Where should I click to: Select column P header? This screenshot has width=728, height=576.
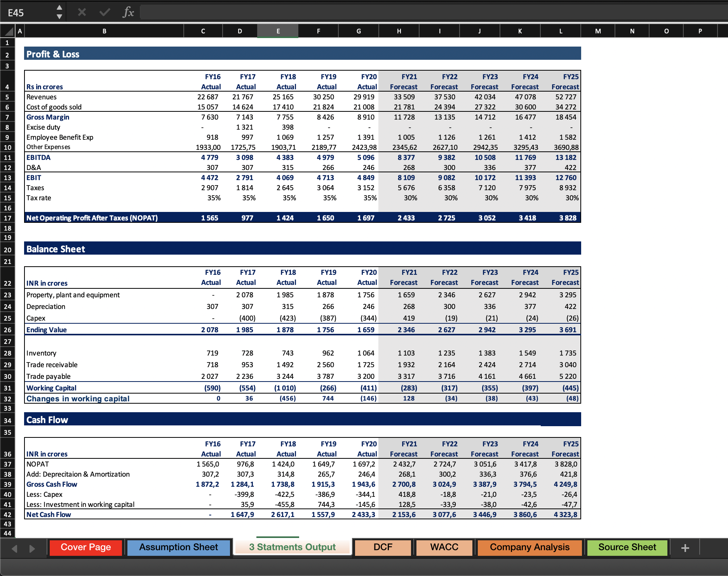point(700,31)
